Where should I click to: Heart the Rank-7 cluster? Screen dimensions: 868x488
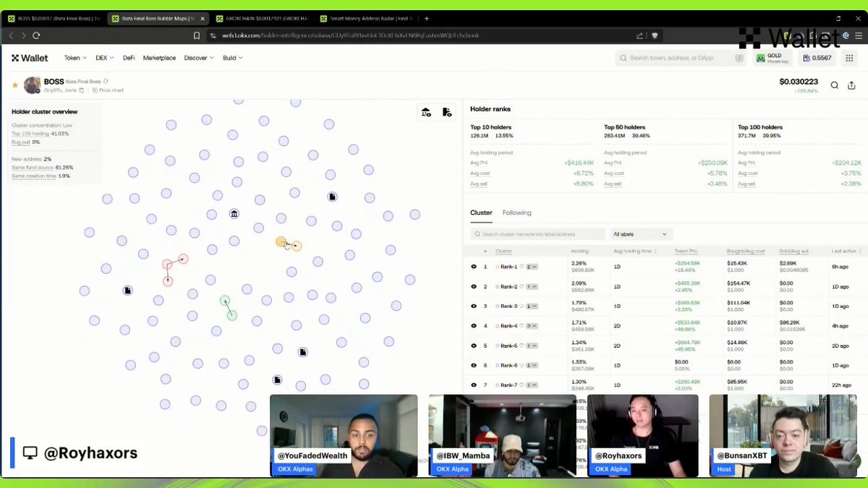coord(521,385)
